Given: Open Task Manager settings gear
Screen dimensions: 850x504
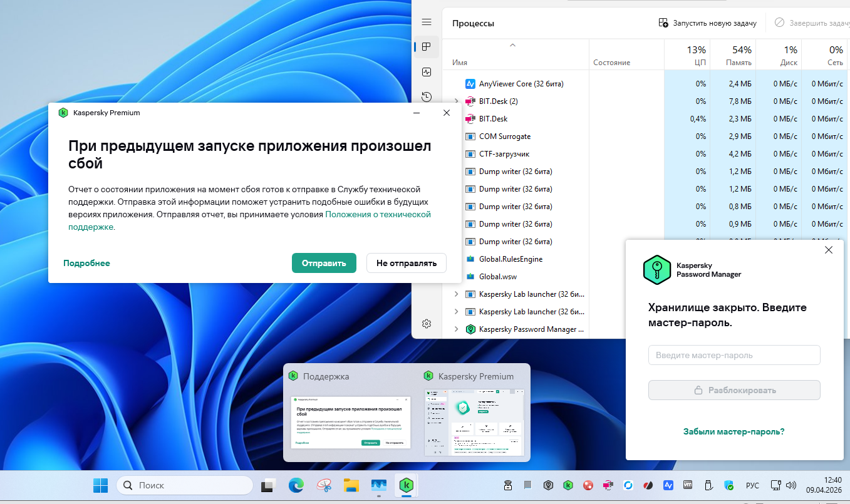Looking at the screenshot, I should pos(427,324).
